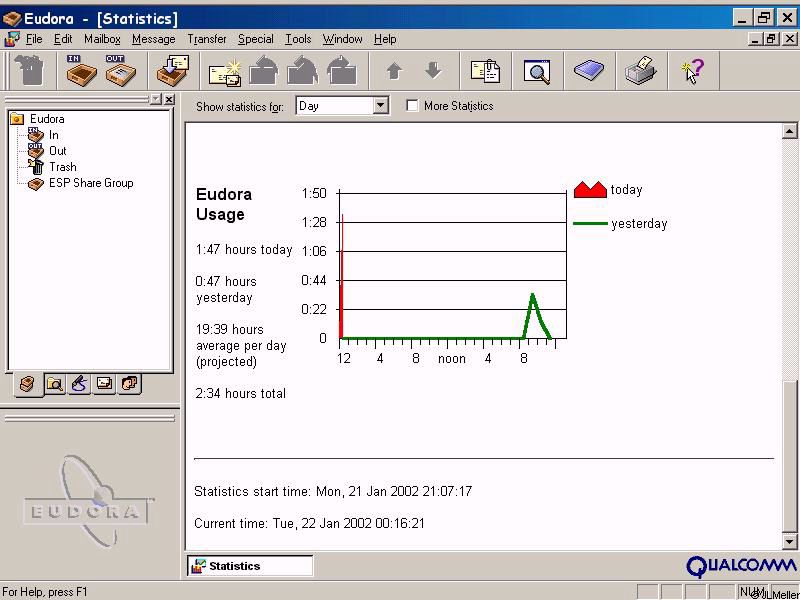
Task: Activate the Context Help pointer icon
Action: pos(693,71)
